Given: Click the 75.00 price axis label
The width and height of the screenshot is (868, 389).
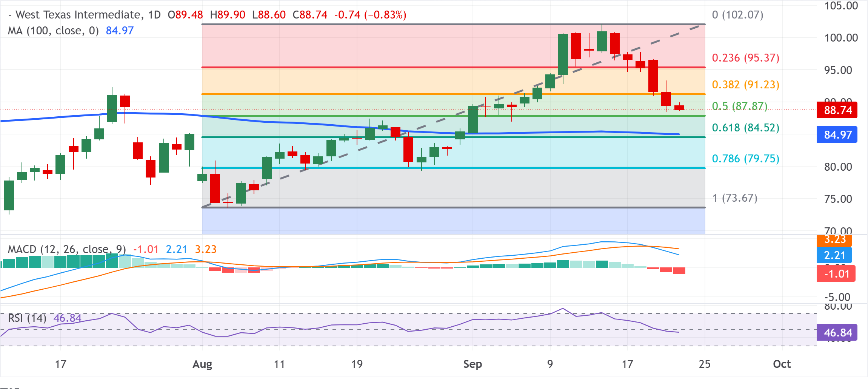Looking at the screenshot, I should (x=838, y=199).
